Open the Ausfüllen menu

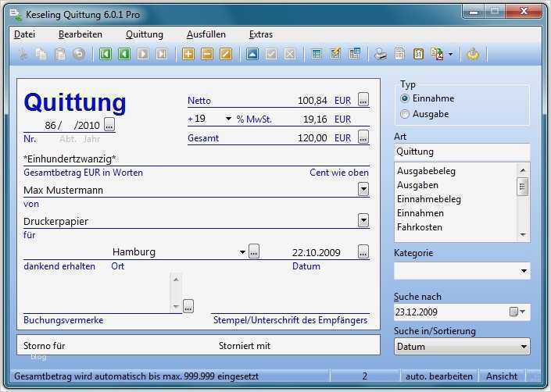click(x=206, y=34)
